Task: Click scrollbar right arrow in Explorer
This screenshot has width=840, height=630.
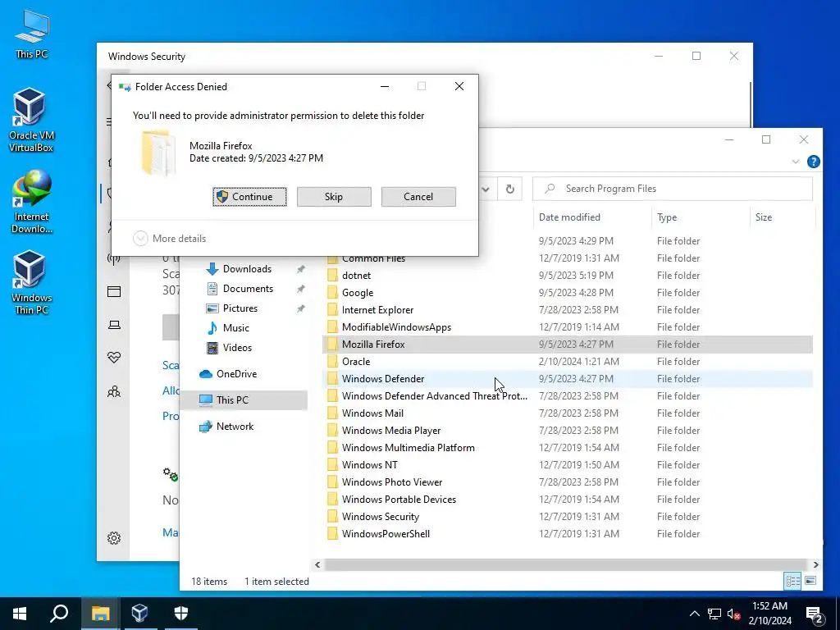Action: click(815, 564)
